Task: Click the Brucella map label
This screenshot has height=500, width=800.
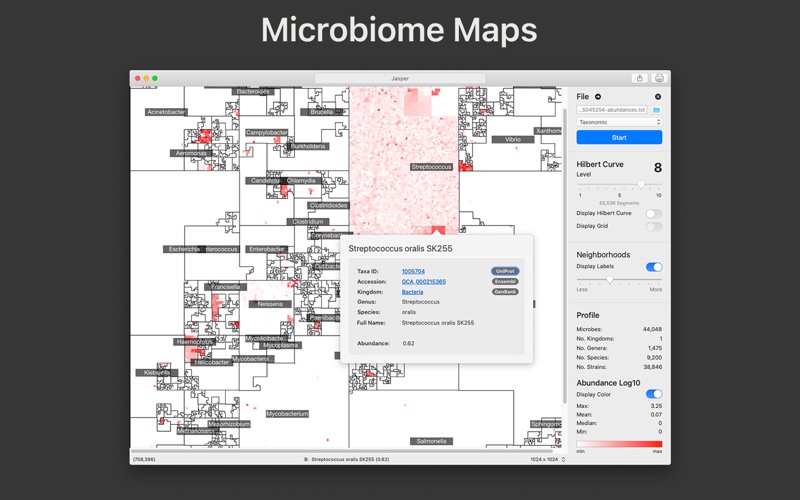Action: [x=321, y=112]
